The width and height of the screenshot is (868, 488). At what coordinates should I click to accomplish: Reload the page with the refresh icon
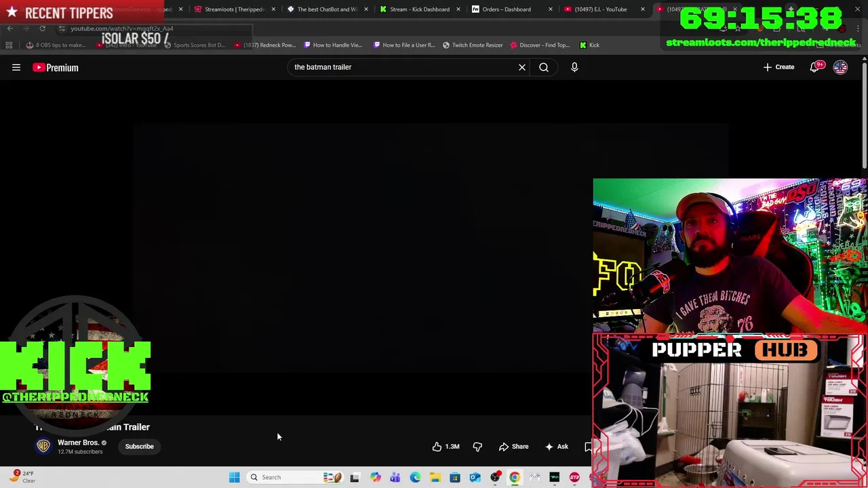pyautogui.click(x=42, y=28)
